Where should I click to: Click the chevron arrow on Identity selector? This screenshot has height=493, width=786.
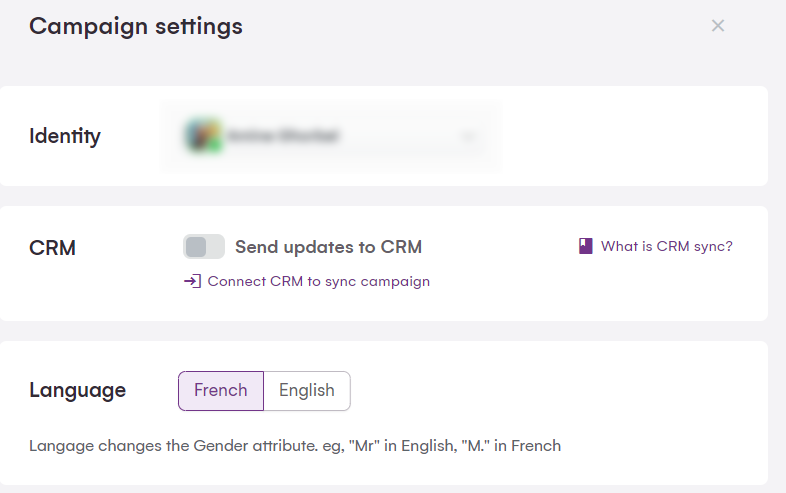(469, 136)
